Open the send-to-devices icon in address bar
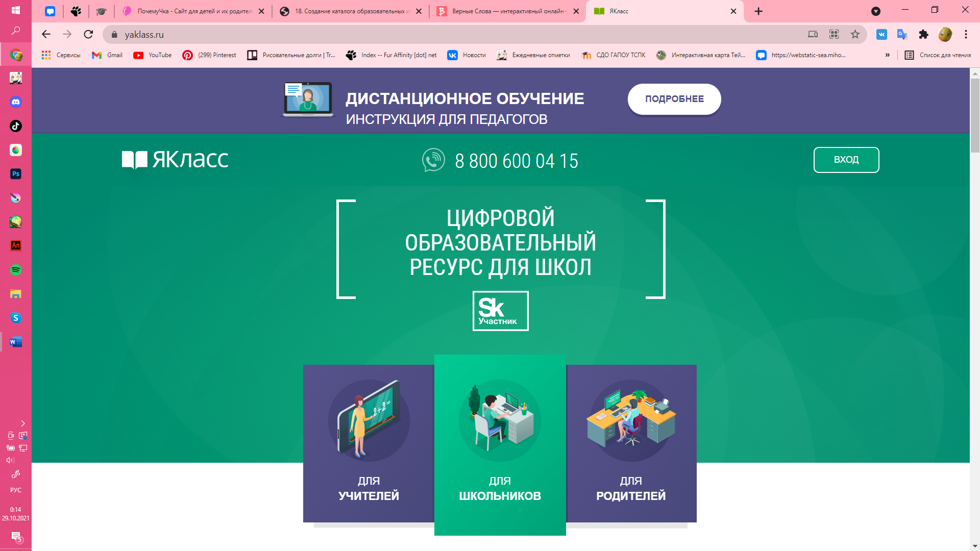The height and width of the screenshot is (551, 980). 813,34
